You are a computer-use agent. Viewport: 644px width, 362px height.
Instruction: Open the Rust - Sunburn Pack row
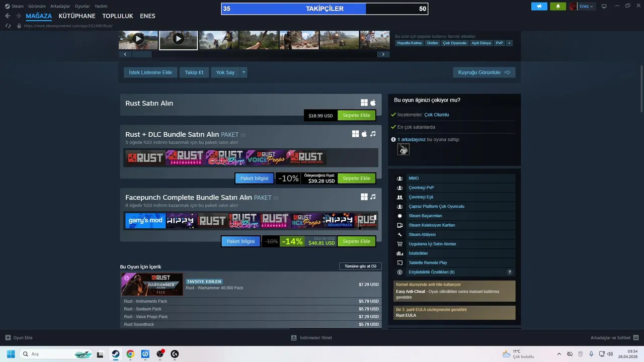pos(251,309)
